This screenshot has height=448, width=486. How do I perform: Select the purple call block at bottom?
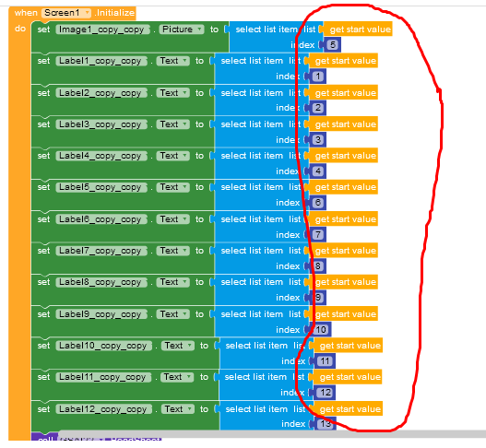[44, 437]
